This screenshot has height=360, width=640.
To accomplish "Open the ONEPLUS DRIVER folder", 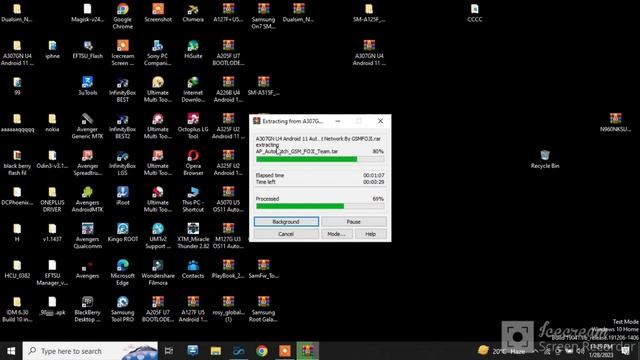I will coord(52,199).
